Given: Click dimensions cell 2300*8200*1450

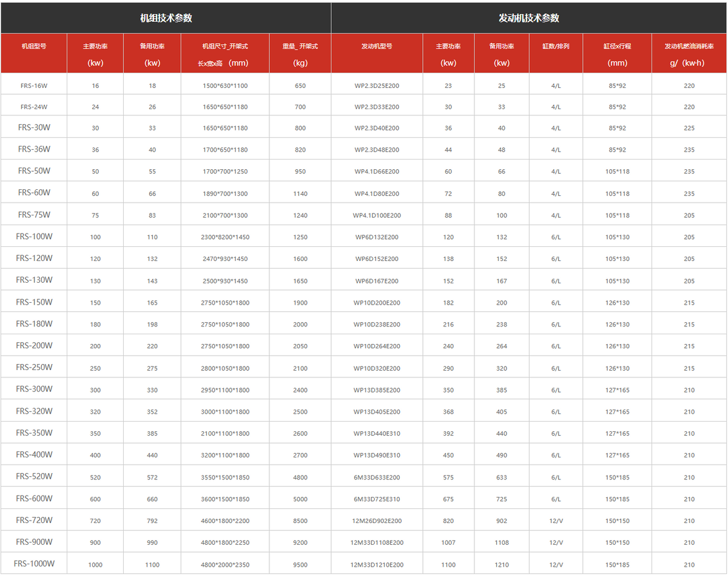Looking at the screenshot, I should tap(225, 237).
